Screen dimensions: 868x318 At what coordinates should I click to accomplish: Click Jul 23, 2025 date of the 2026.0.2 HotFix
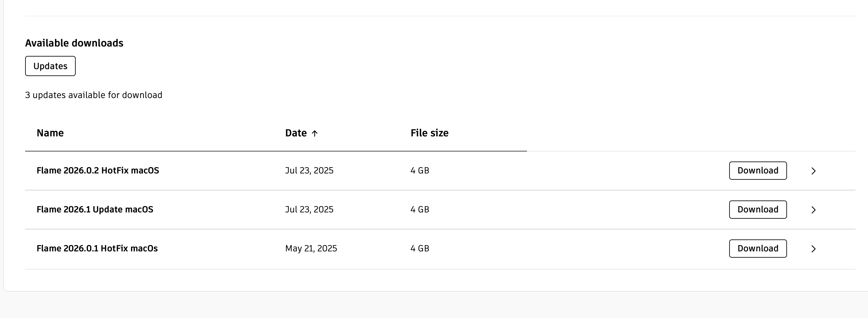(309, 171)
